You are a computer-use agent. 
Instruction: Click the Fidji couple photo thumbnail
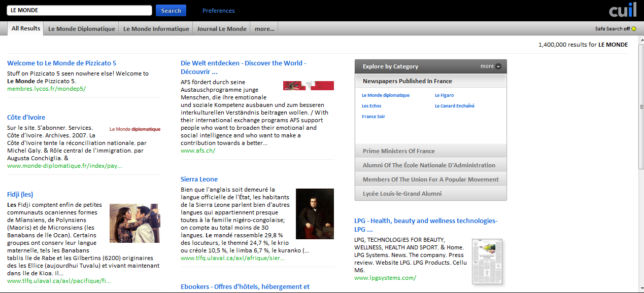click(134, 223)
